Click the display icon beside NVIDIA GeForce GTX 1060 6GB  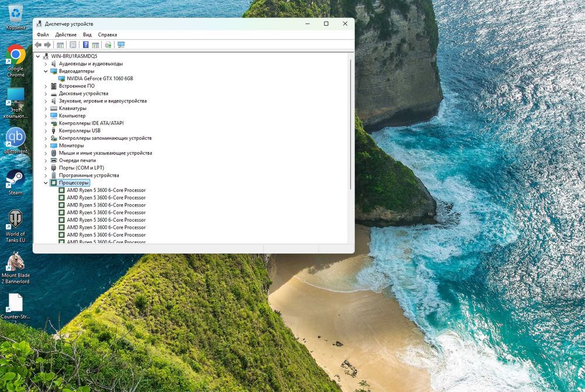61,79
